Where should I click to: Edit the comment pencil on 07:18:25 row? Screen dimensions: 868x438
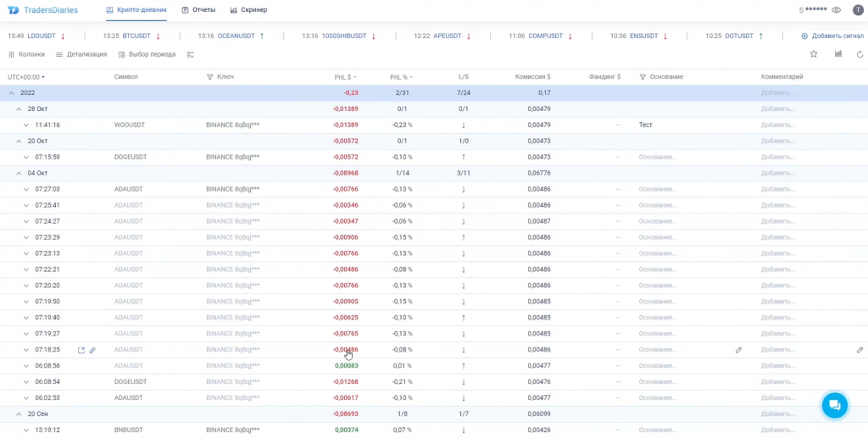click(860, 350)
